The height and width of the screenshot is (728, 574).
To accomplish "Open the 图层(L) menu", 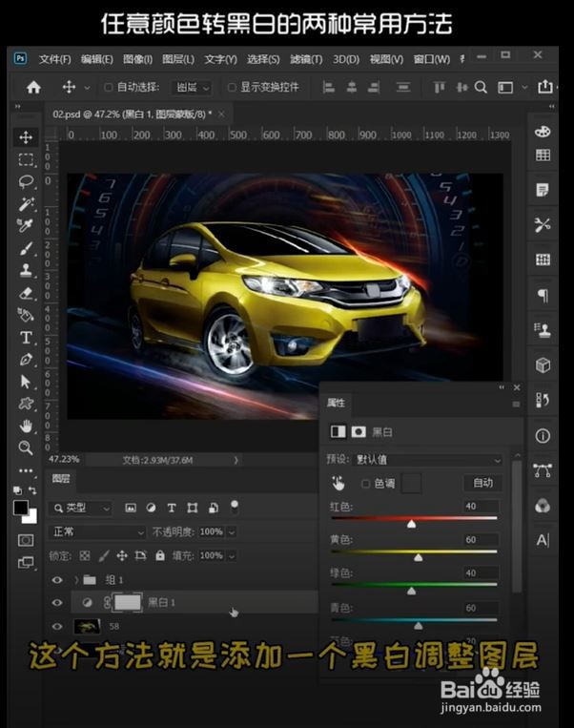I will pyautogui.click(x=178, y=59).
